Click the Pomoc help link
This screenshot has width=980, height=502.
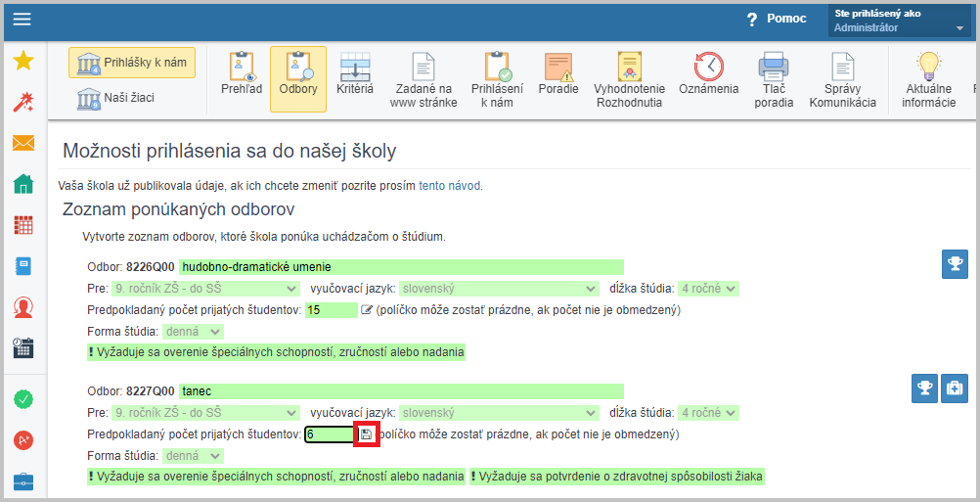[x=786, y=19]
